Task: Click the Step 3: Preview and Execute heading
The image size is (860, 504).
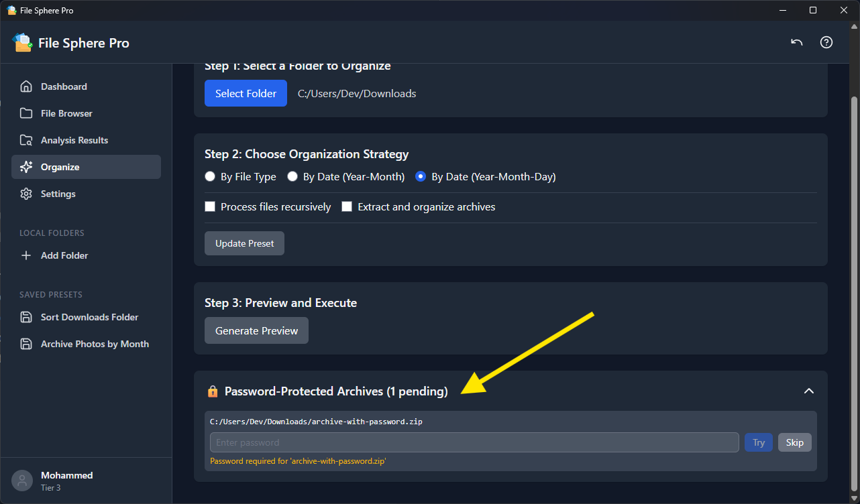Action: (280, 303)
